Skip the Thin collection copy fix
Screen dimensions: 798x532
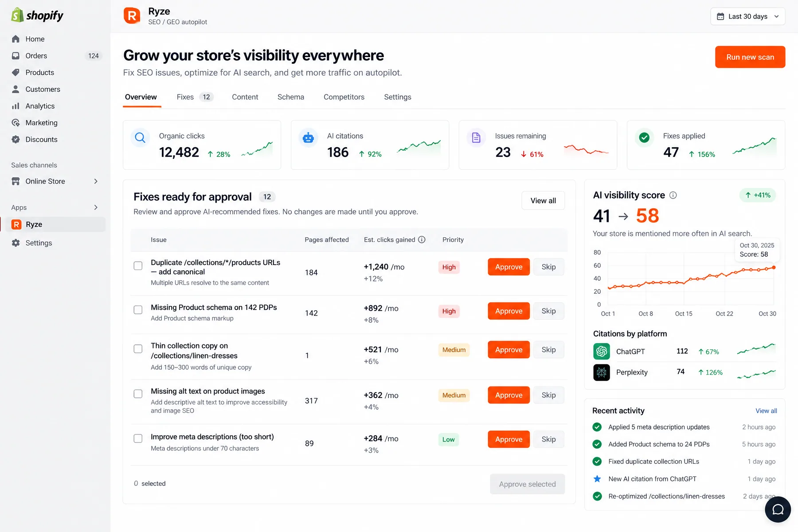(x=548, y=350)
